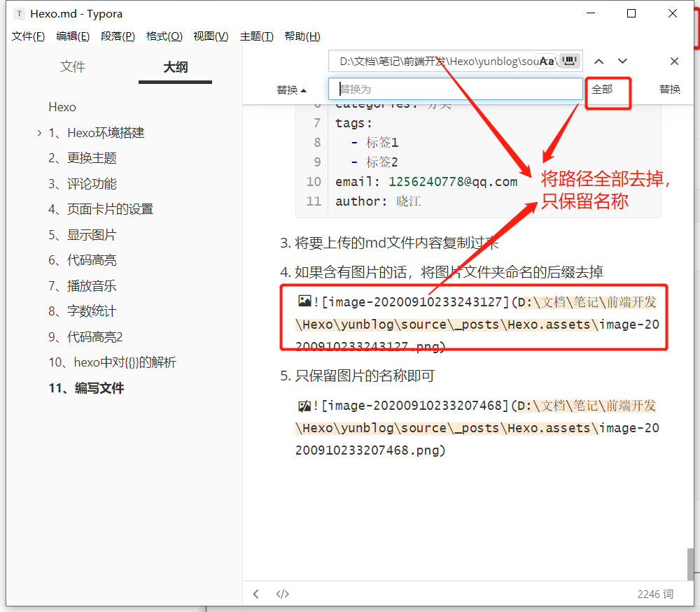Jump to 代码高亮2 outline heading

85,337
